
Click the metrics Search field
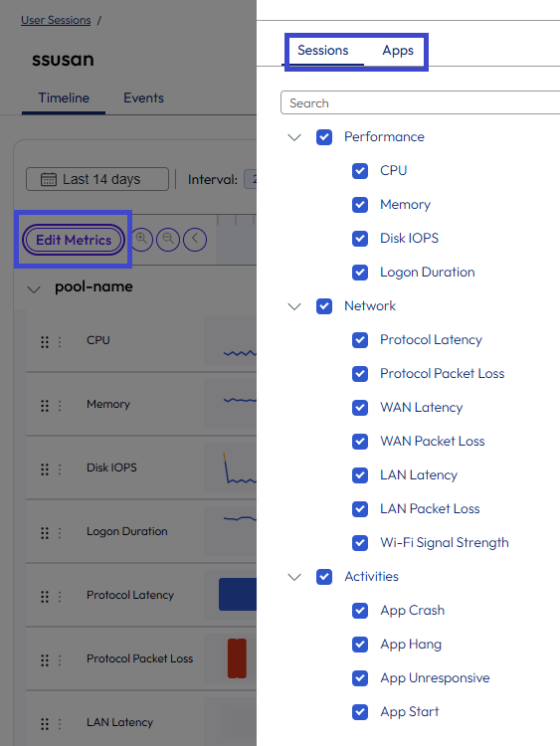pyautogui.click(x=420, y=102)
